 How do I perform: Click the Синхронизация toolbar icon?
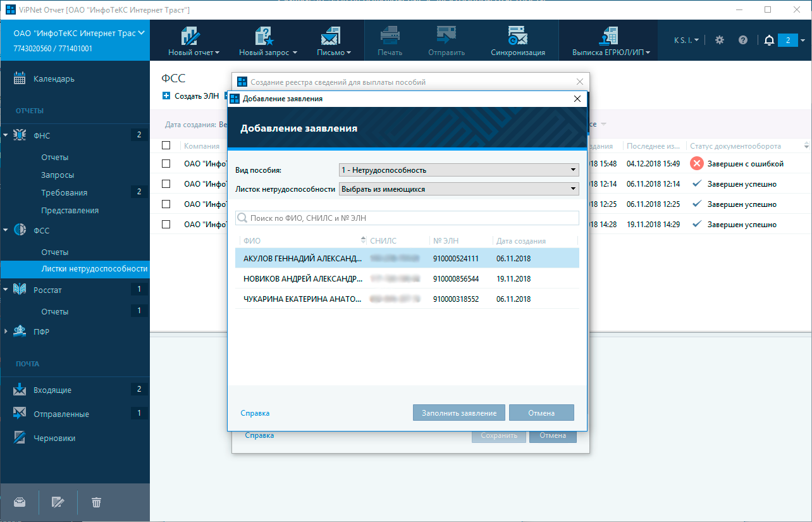coord(517,35)
